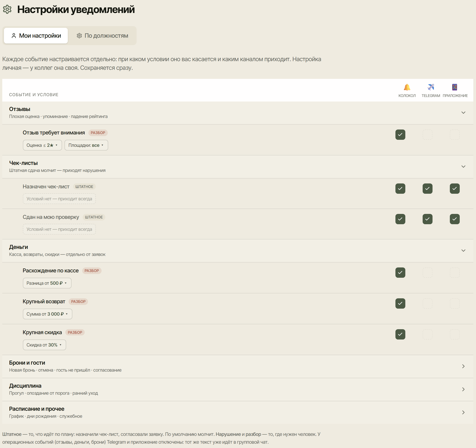Click the Чек-листы section heading
This screenshot has height=448, width=476.
[23, 163]
